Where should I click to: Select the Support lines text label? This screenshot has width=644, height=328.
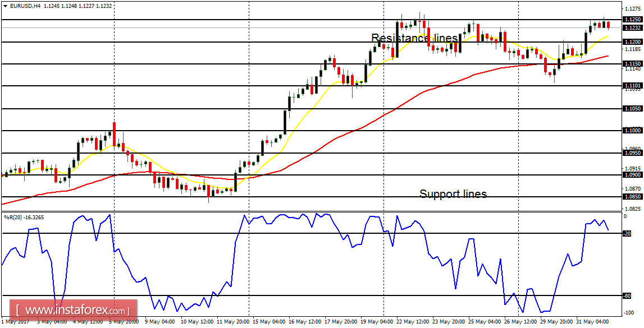coord(453,194)
